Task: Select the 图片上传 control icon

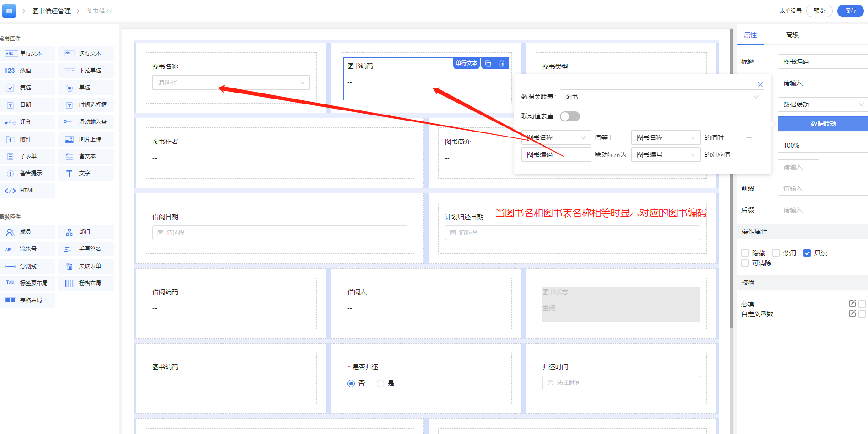Action: tap(69, 139)
